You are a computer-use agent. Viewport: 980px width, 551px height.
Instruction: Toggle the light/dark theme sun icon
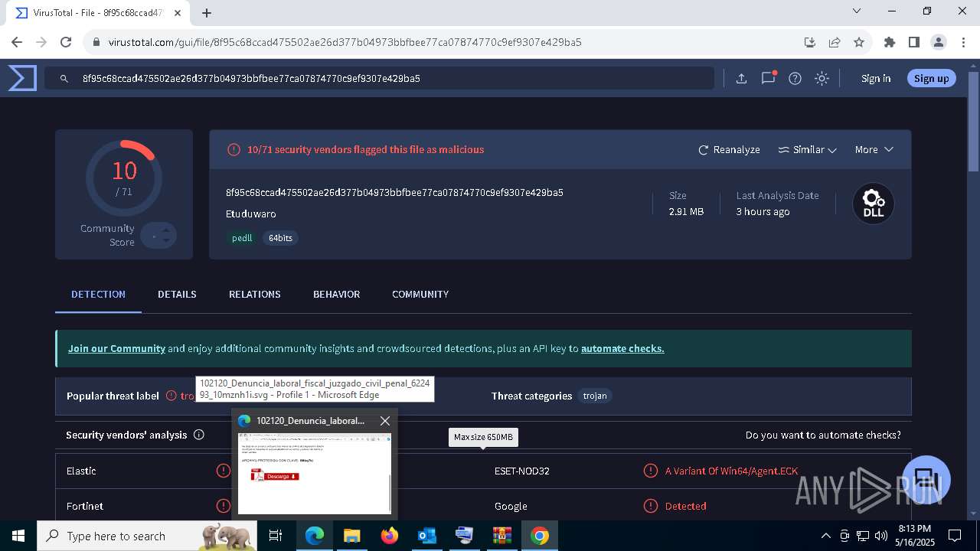pos(822,78)
